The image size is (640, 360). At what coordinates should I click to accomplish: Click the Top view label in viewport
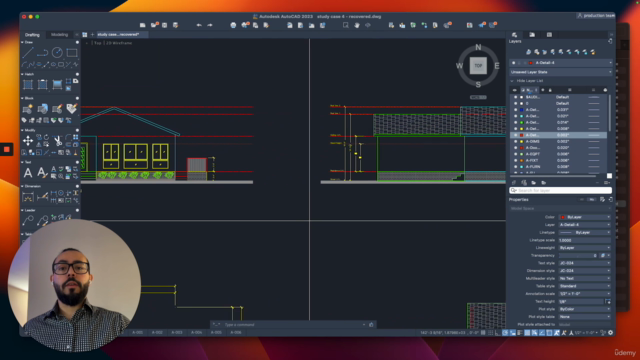click(x=98, y=43)
